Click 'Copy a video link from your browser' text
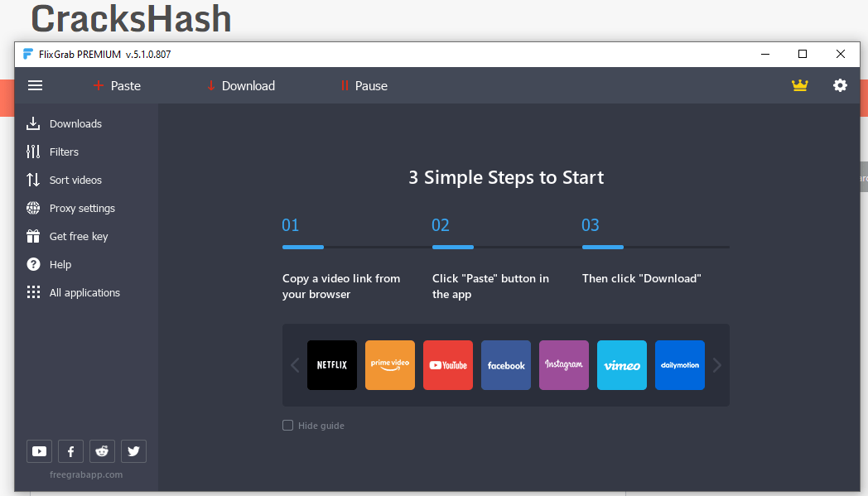This screenshot has height=496, width=868. tap(341, 287)
